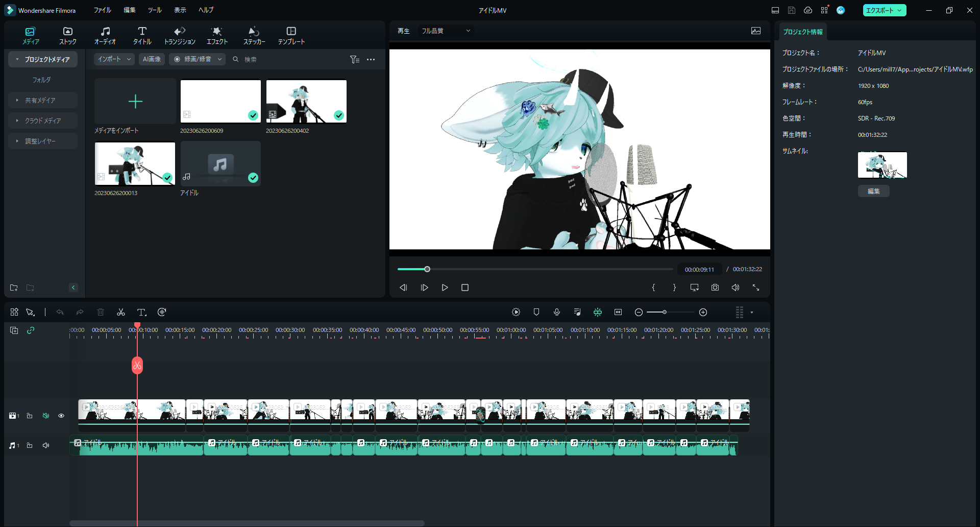Play the preview video
Viewport: 980px width, 527px height.
[445, 288]
